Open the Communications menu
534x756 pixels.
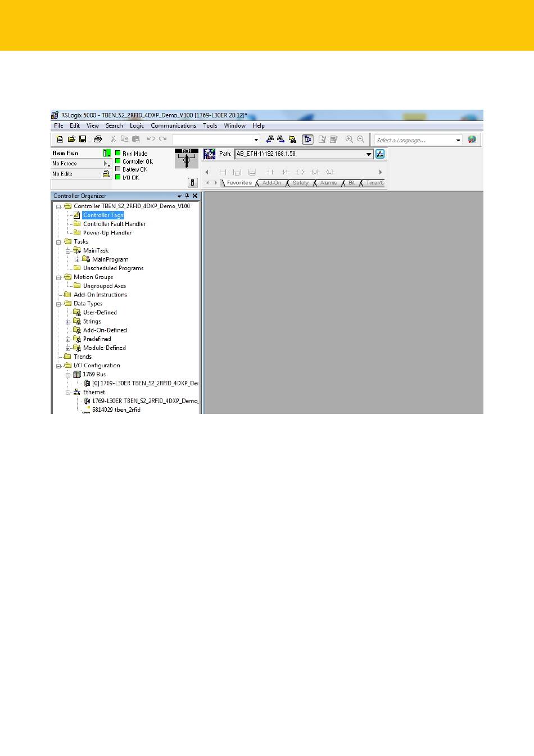[173, 126]
